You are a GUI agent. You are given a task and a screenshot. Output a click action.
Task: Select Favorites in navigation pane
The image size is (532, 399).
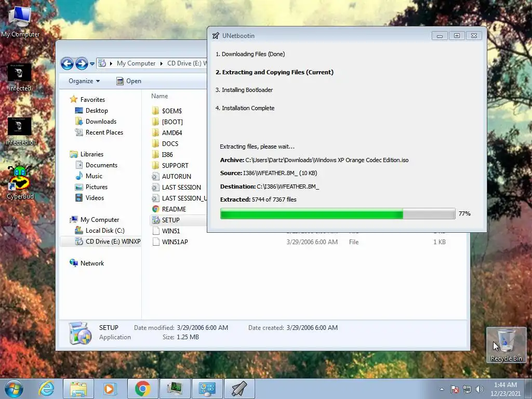pos(87,99)
